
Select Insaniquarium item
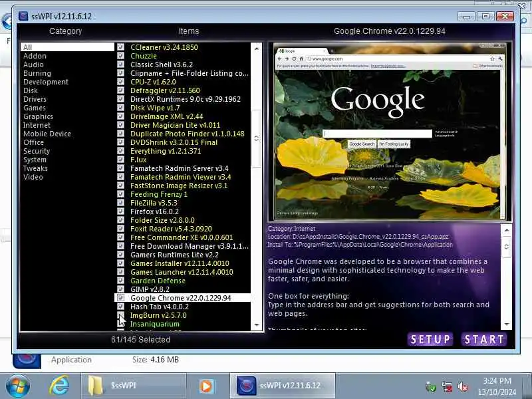pos(155,324)
